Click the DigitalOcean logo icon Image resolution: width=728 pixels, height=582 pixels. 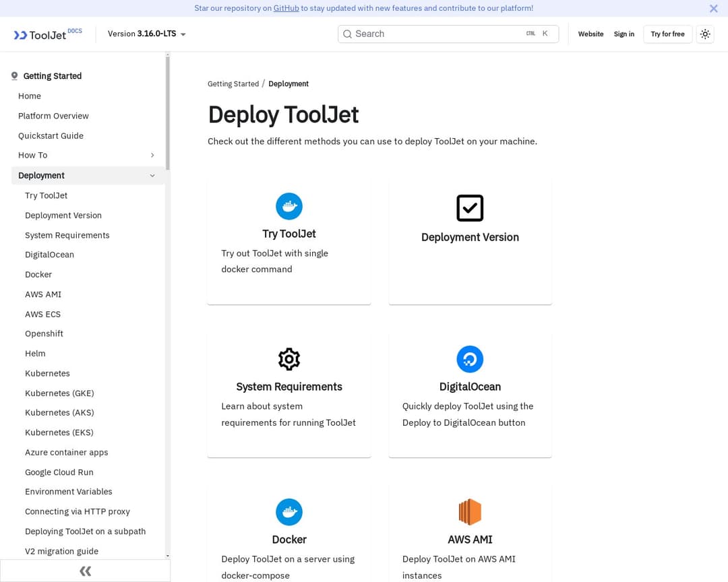tap(470, 359)
